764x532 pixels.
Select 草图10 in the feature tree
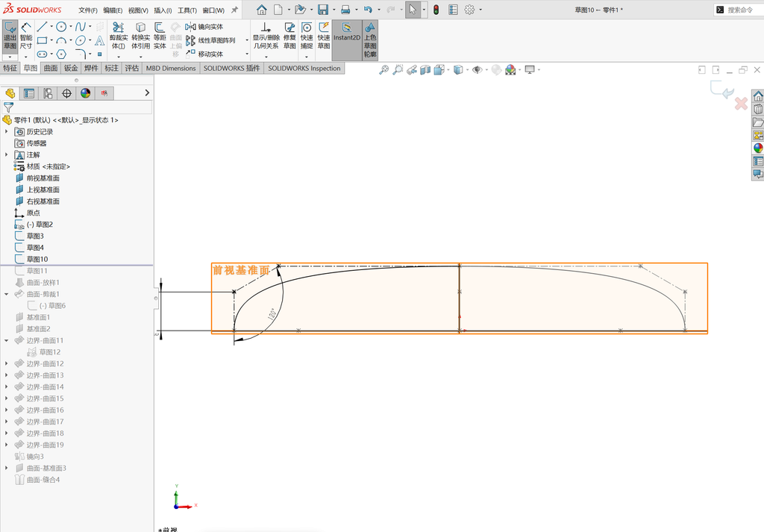(37, 259)
